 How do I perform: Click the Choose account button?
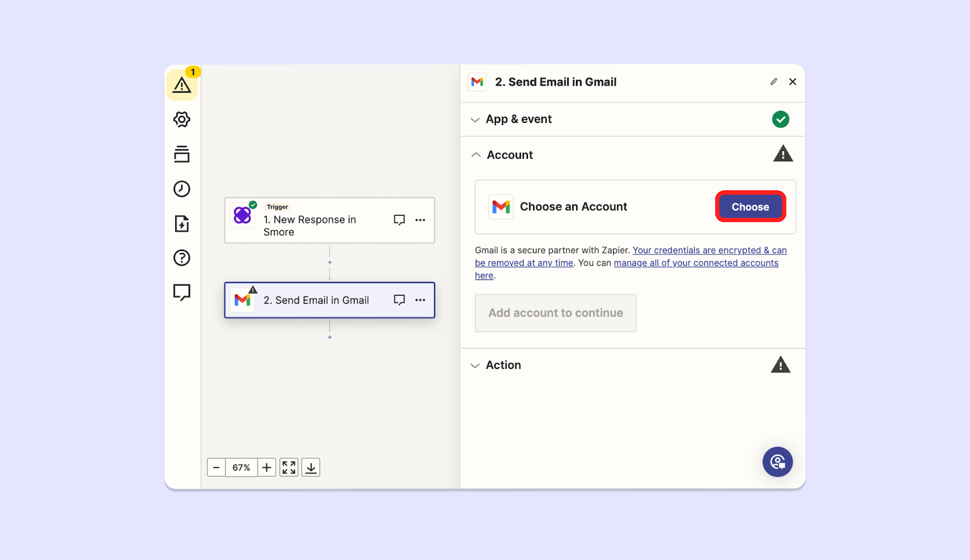[751, 207]
